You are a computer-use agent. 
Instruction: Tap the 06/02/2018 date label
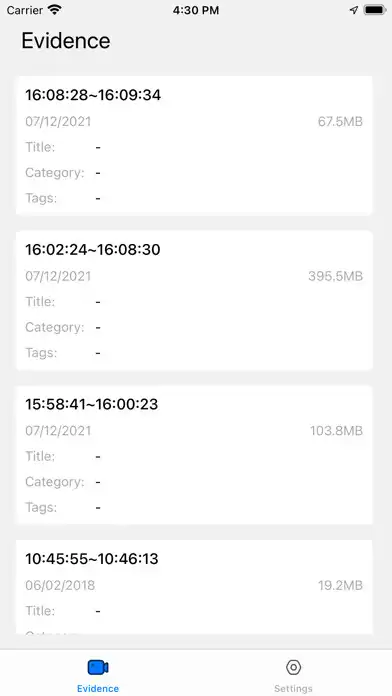[x=60, y=585]
